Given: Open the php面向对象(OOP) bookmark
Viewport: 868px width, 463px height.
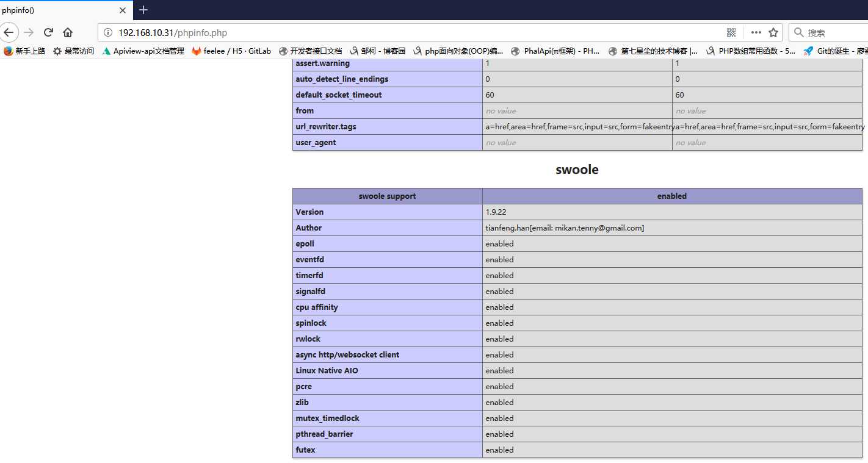Looking at the screenshot, I should pyautogui.click(x=458, y=51).
